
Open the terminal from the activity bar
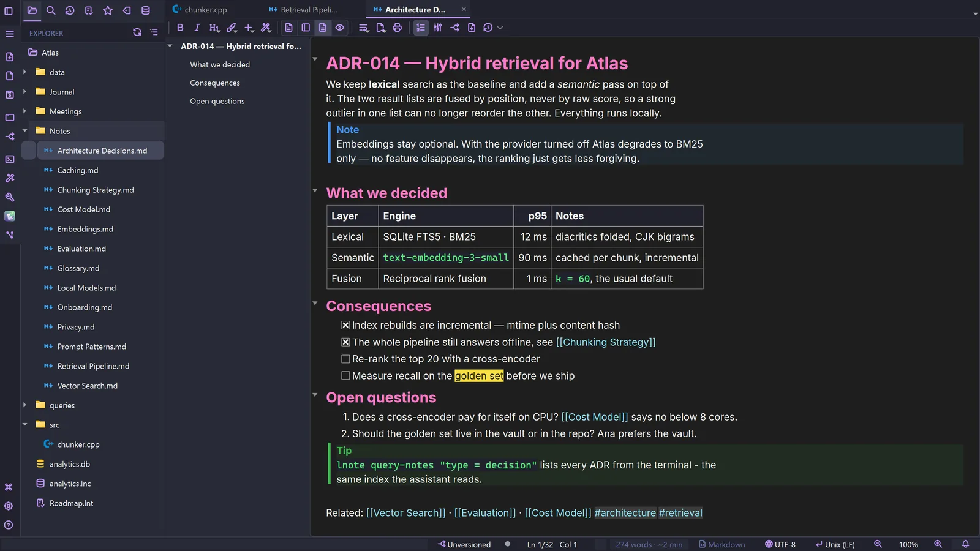tap(9, 159)
